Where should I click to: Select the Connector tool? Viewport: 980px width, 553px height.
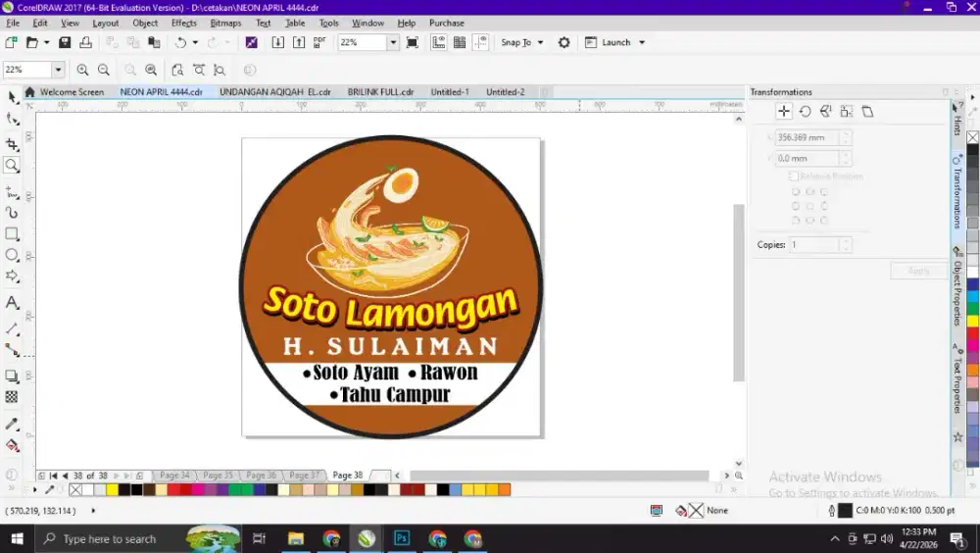12,350
